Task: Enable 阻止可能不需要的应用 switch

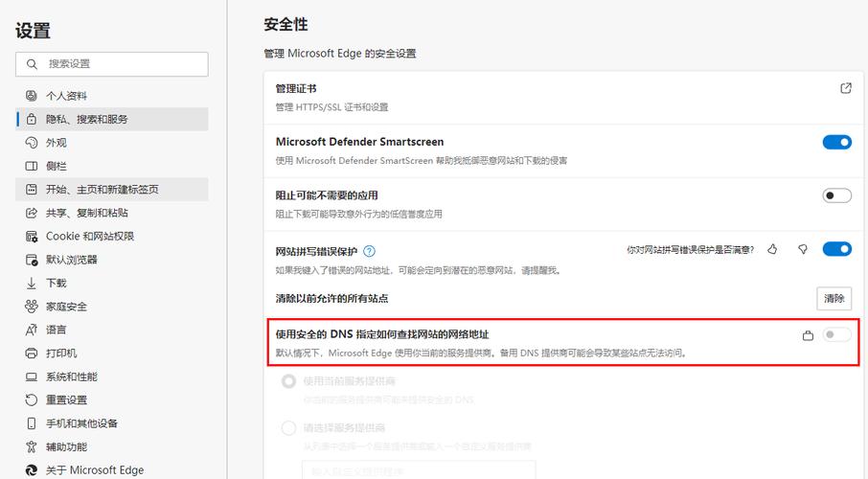Action: pos(837,195)
